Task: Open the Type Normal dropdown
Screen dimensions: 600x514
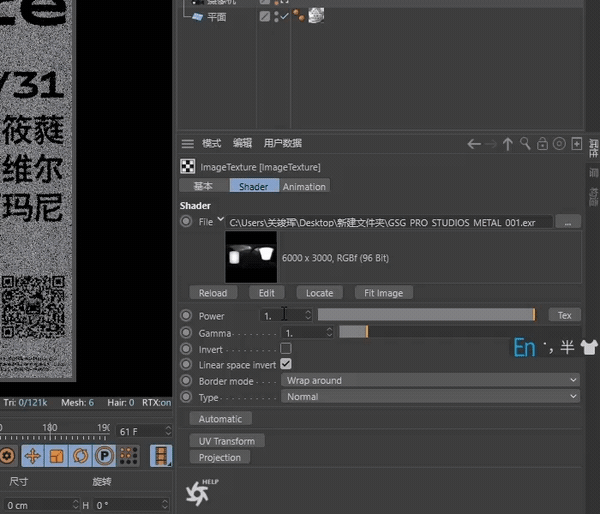Action: click(430, 397)
